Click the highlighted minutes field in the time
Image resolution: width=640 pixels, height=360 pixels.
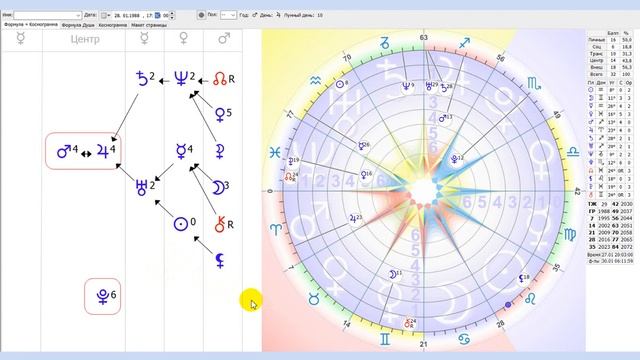(x=158, y=15)
